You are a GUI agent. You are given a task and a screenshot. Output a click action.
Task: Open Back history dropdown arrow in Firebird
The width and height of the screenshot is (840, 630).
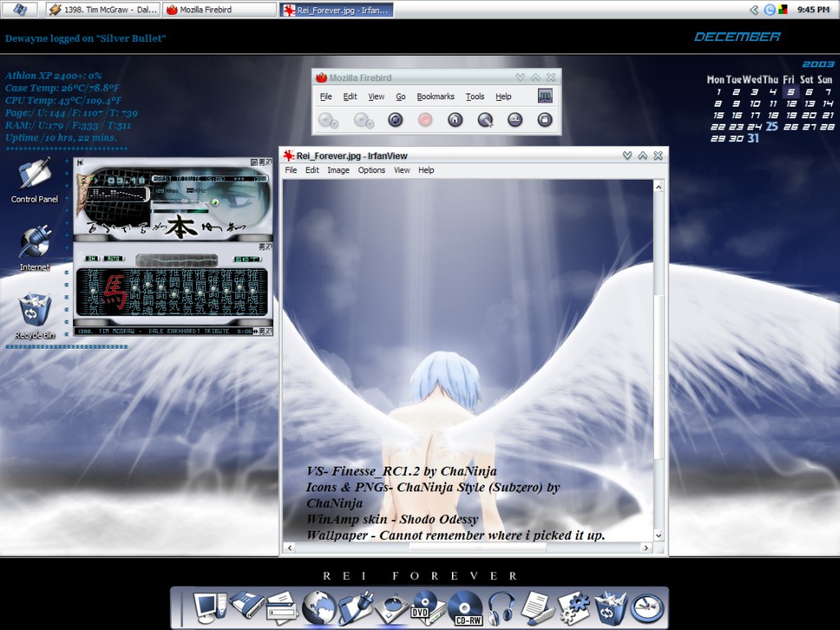tap(335, 124)
